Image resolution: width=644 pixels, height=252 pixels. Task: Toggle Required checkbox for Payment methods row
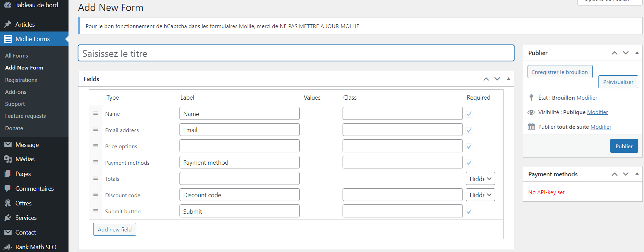point(469,163)
